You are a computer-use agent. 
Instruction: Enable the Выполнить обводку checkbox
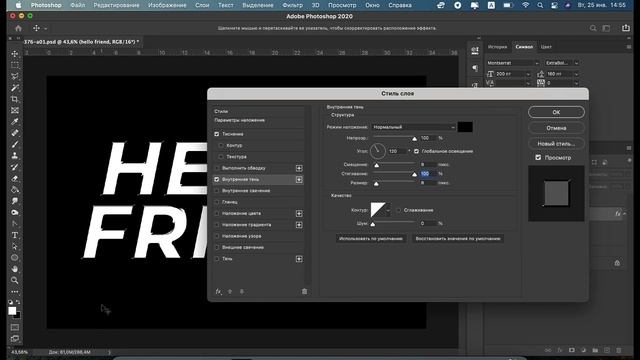click(x=217, y=168)
